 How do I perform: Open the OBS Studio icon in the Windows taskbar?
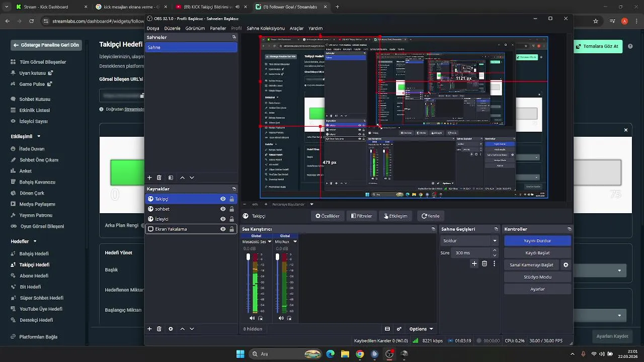[x=389, y=354]
